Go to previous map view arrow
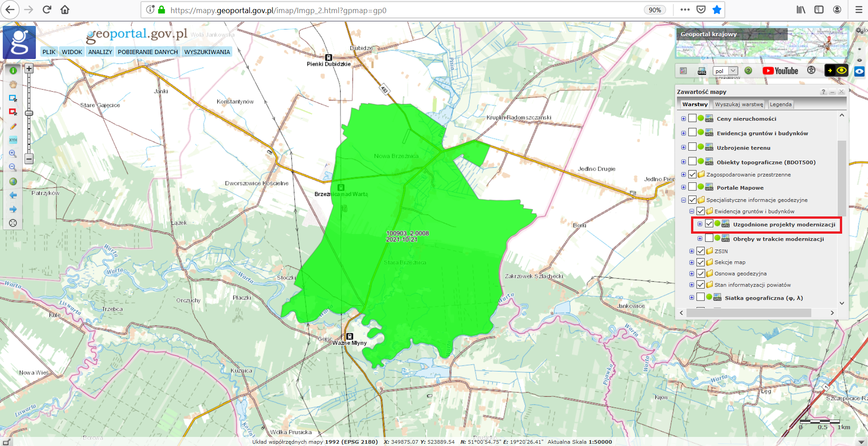Screen dimensions: 868x446 (x=13, y=196)
